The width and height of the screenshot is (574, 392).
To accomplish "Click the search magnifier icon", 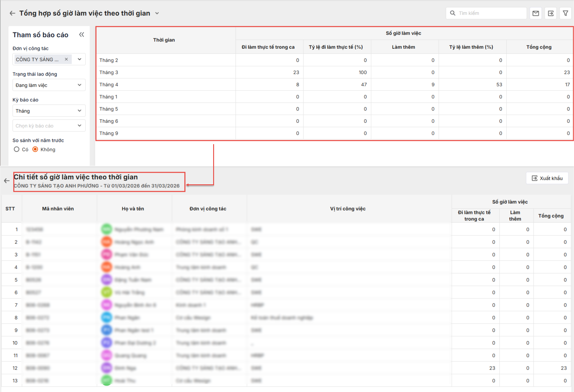I will click(453, 13).
